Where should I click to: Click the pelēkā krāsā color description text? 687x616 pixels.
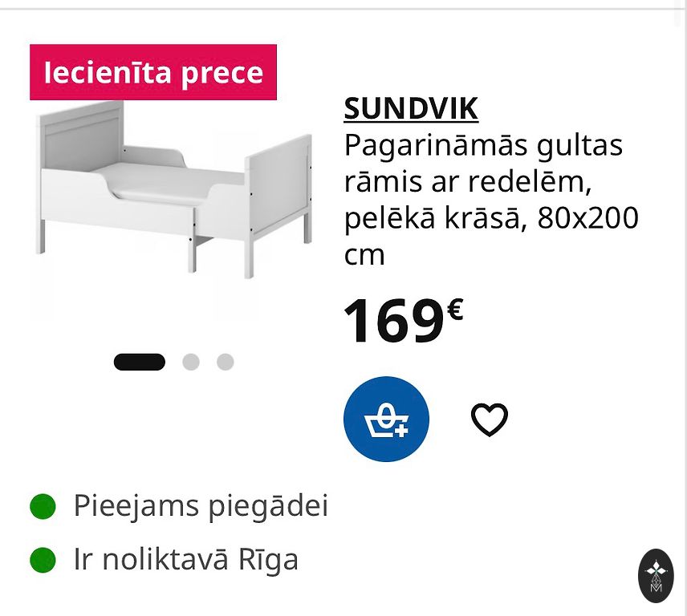435,218
